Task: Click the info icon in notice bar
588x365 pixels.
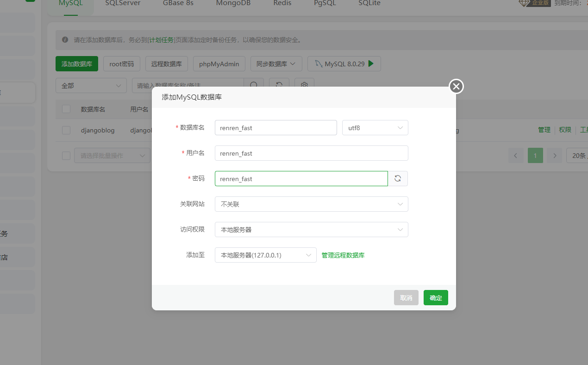Action: 65,40
